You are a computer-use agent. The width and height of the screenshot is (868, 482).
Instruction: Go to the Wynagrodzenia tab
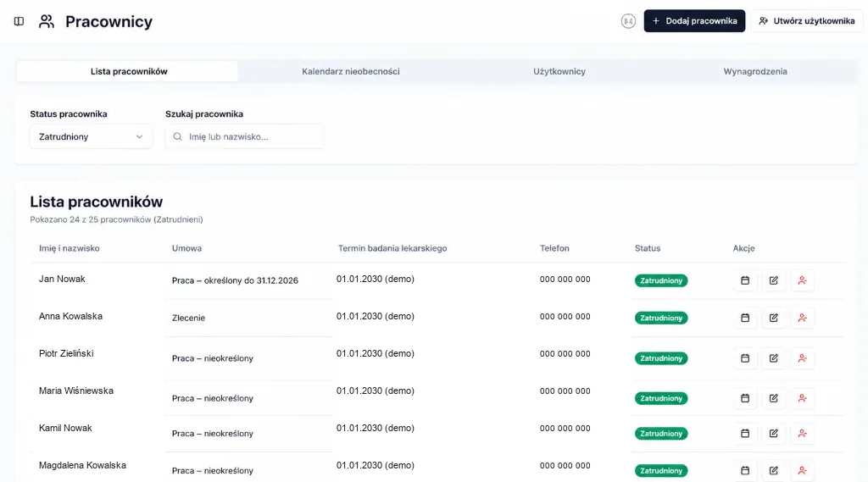coord(755,71)
